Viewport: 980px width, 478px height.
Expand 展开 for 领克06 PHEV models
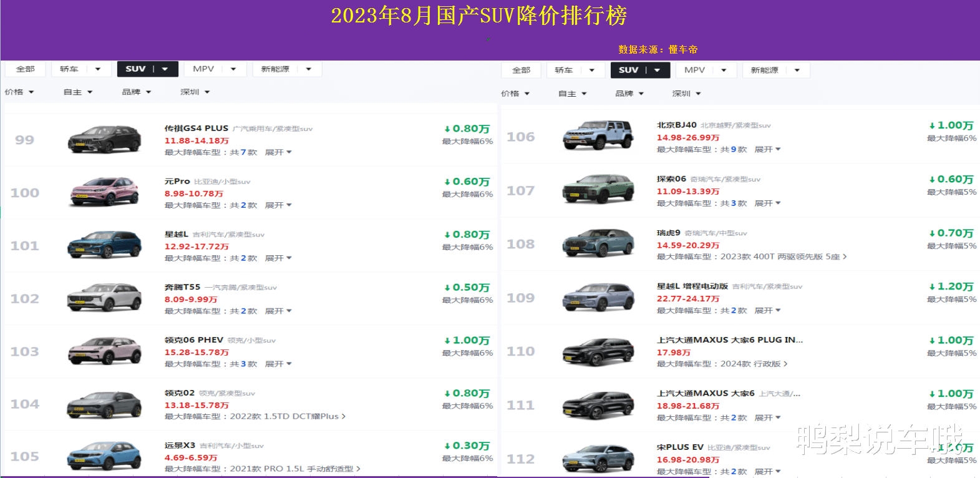coord(278,364)
